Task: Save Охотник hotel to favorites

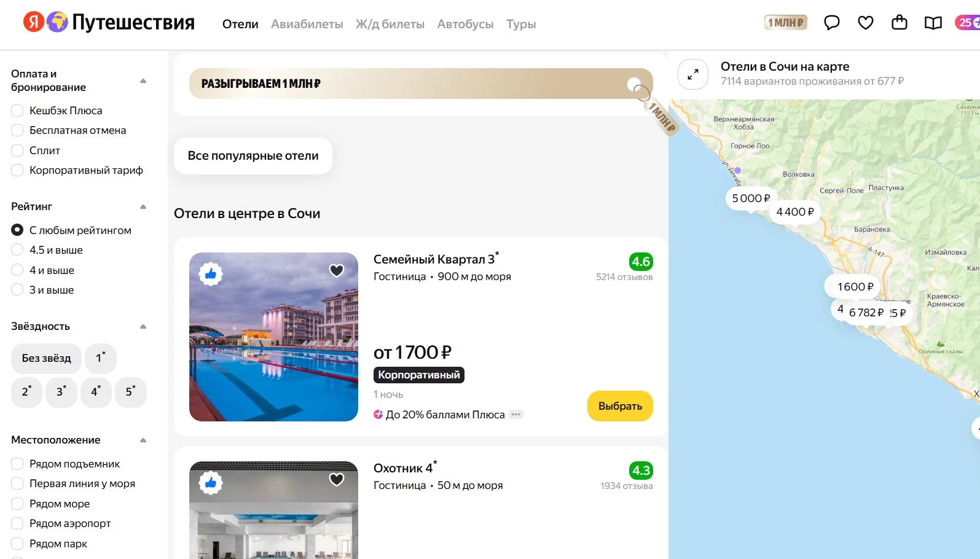Action: pyautogui.click(x=337, y=479)
